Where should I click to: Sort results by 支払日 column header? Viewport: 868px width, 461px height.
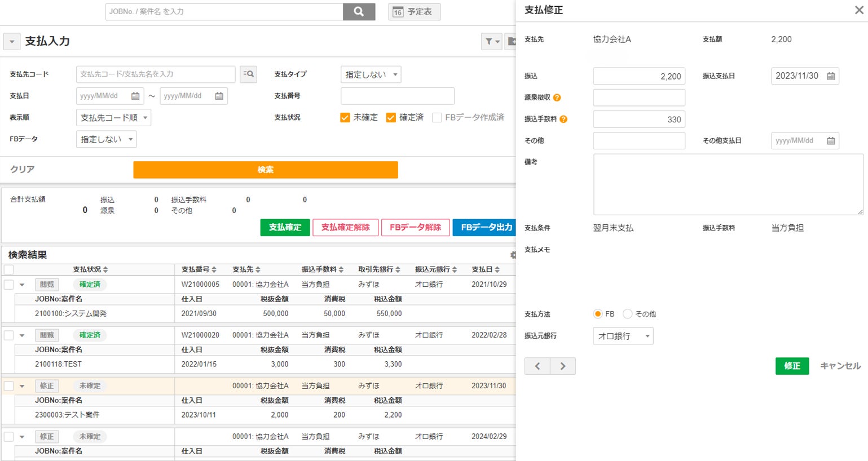click(x=486, y=269)
